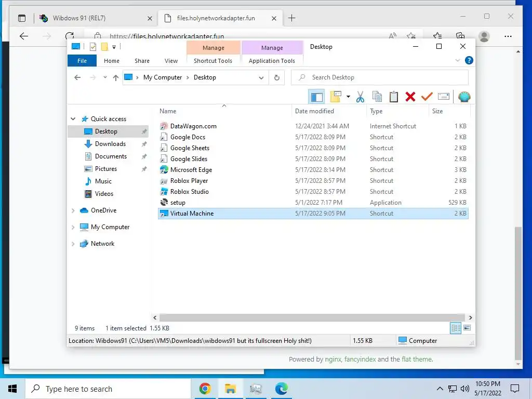The image size is (532, 399).
Task: Click browser profile avatar icon
Action: [x=484, y=36]
